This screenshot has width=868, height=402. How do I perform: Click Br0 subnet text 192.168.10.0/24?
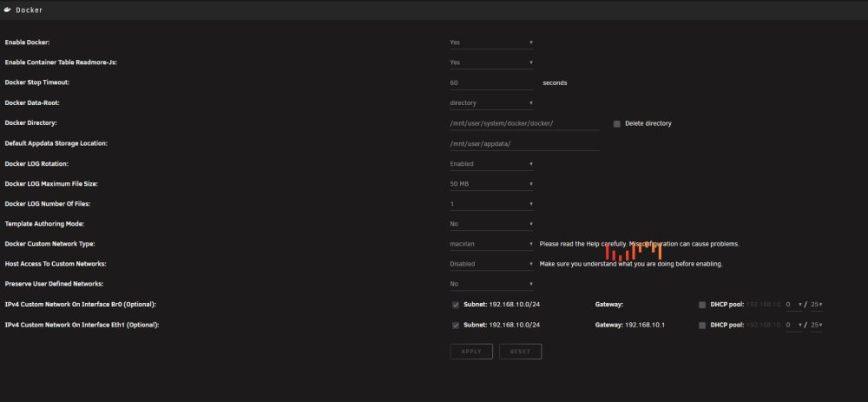pyautogui.click(x=514, y=305)
